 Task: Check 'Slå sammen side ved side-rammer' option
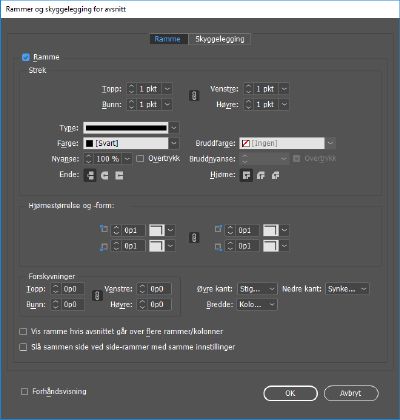23,347
